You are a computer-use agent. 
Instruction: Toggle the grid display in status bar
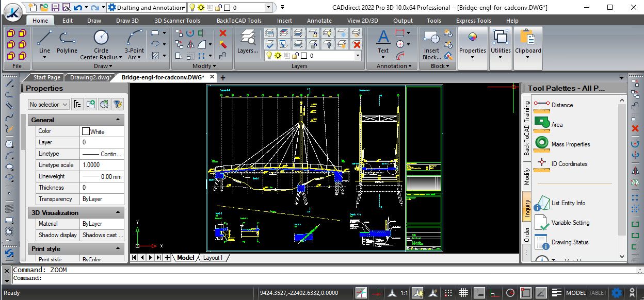(x=463, y=293)
